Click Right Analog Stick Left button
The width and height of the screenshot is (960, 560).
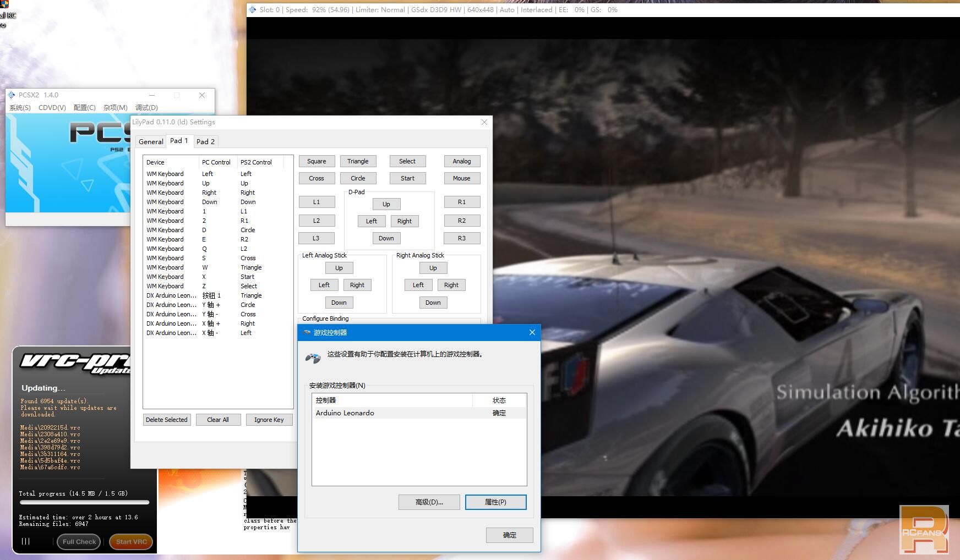point(418,285)
